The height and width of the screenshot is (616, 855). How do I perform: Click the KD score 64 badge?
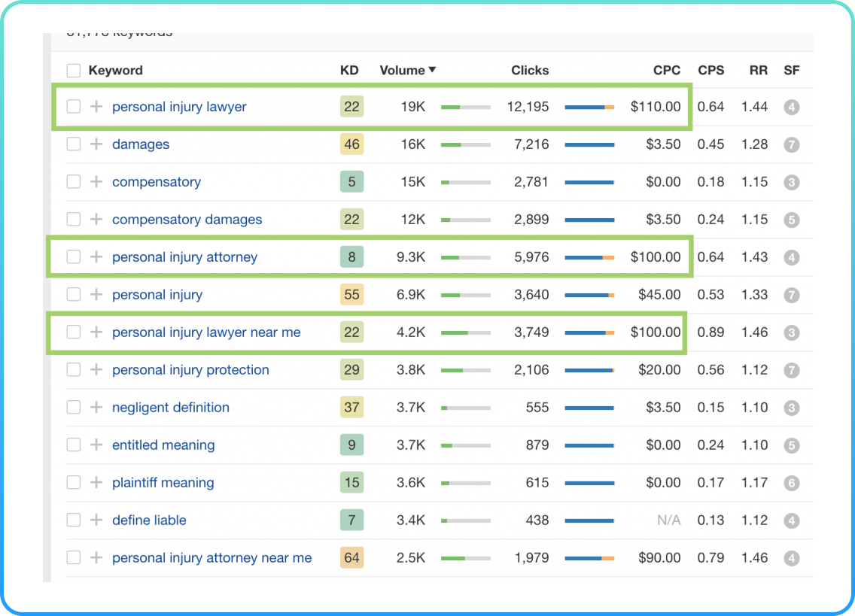click(351, 558)
